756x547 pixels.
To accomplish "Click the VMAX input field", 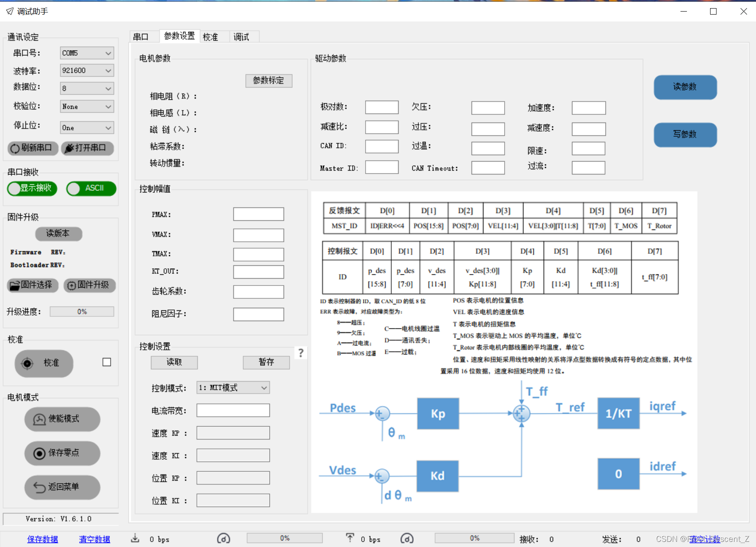I will coord(258,235).
